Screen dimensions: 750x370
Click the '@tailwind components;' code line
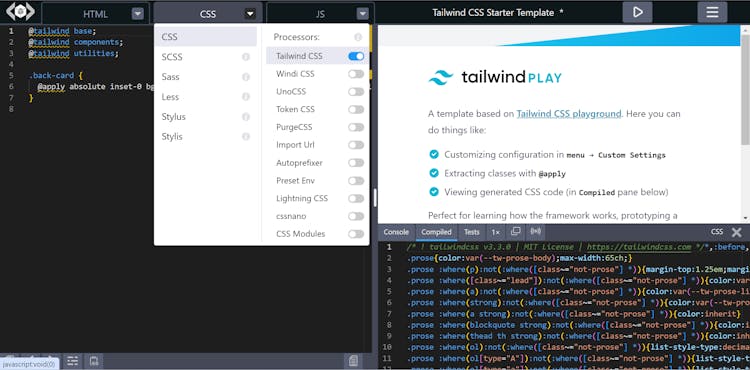click(x=76, y=42)
